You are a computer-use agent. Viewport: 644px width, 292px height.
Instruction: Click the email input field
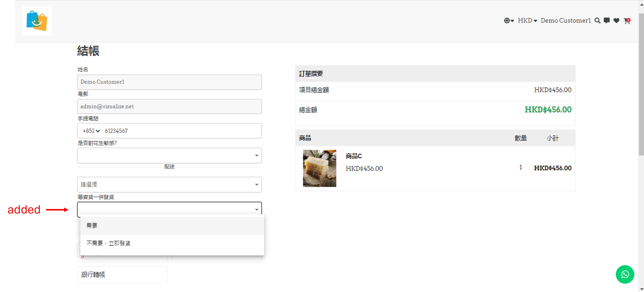click(x=169, y=106)
